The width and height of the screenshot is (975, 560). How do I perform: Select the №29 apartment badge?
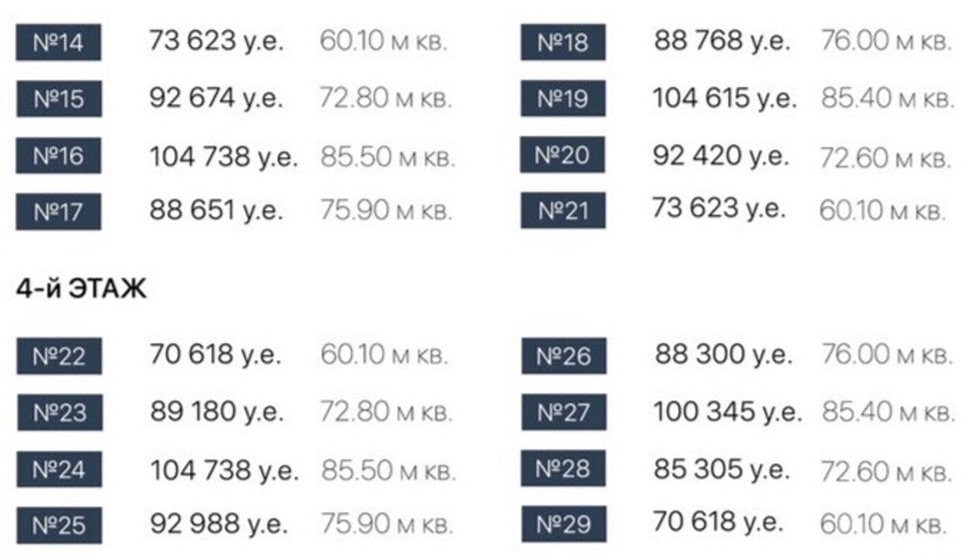[x=564, y=525]
